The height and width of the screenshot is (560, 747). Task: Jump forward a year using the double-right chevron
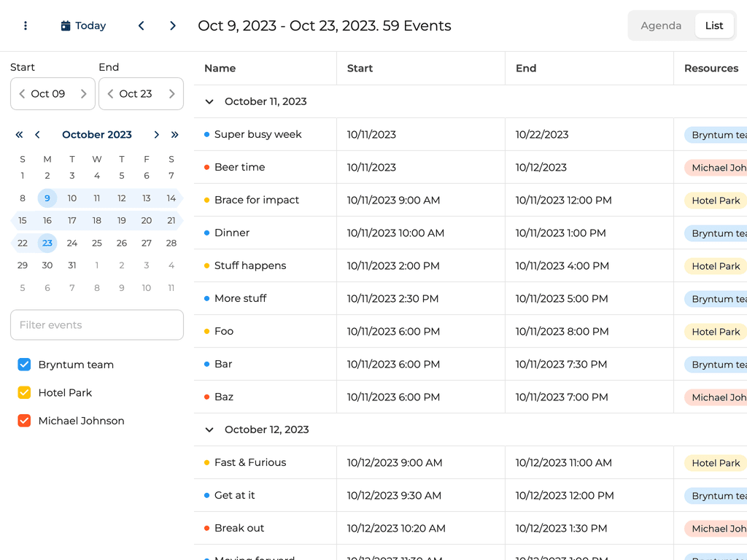pos(174,134)
